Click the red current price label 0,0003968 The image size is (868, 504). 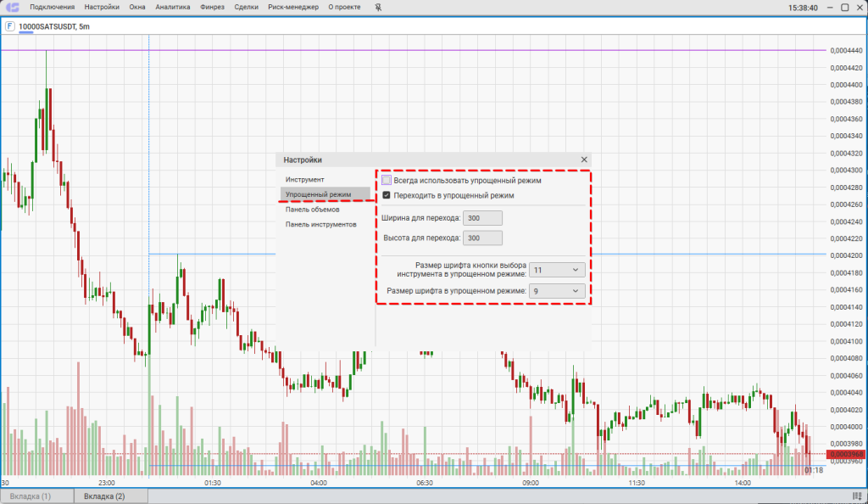(846, 454)
